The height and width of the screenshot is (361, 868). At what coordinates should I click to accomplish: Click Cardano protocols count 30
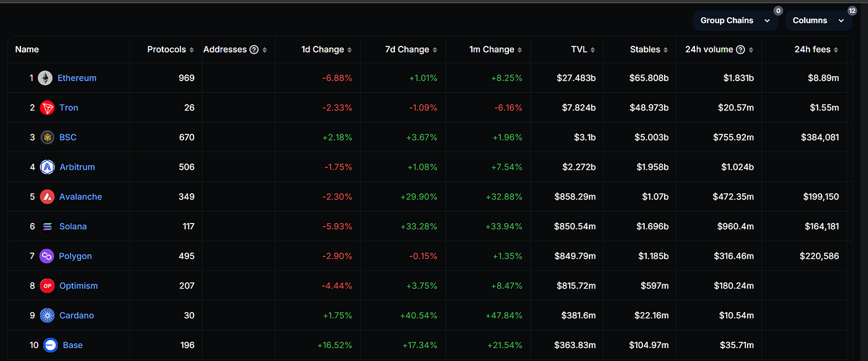tap(189, 316)
